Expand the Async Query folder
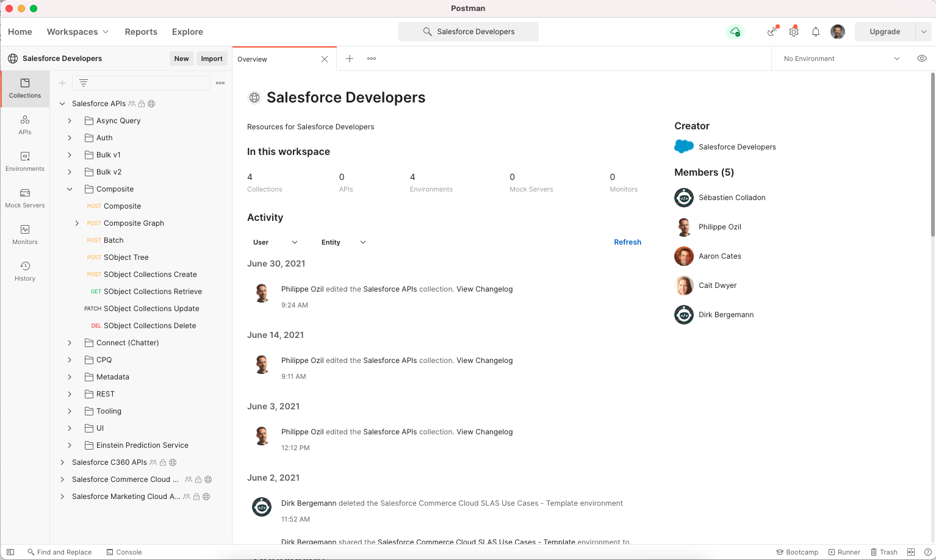Viewport: 936px width, 560px height. (x=70, y=121)
